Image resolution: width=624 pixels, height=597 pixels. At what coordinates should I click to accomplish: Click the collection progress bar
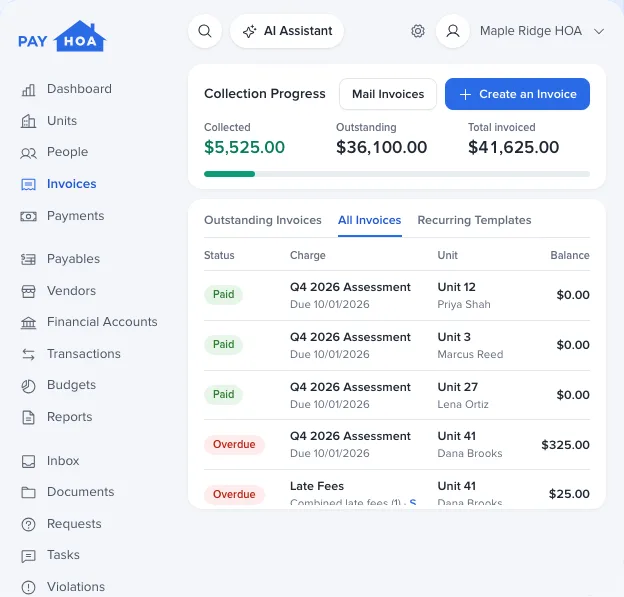[397, 174]
